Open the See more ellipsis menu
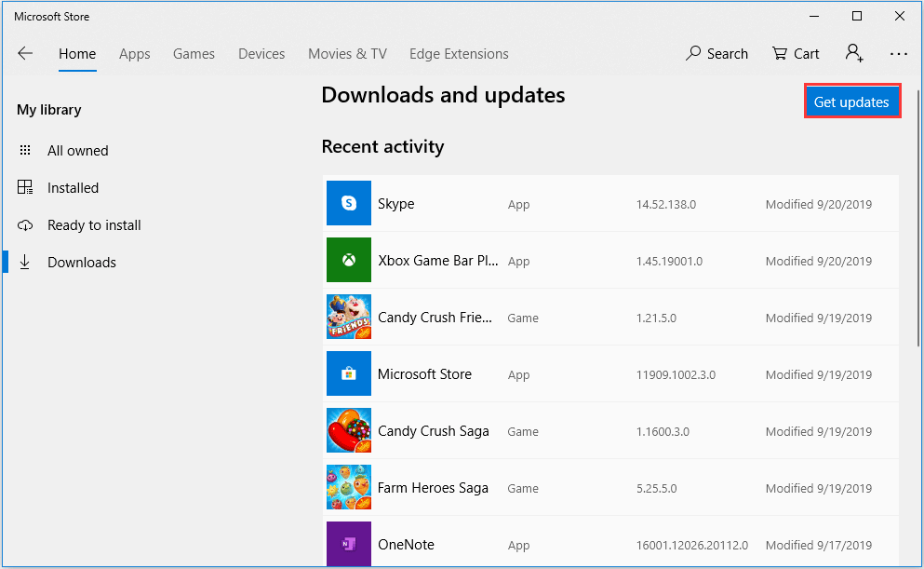 898,54
